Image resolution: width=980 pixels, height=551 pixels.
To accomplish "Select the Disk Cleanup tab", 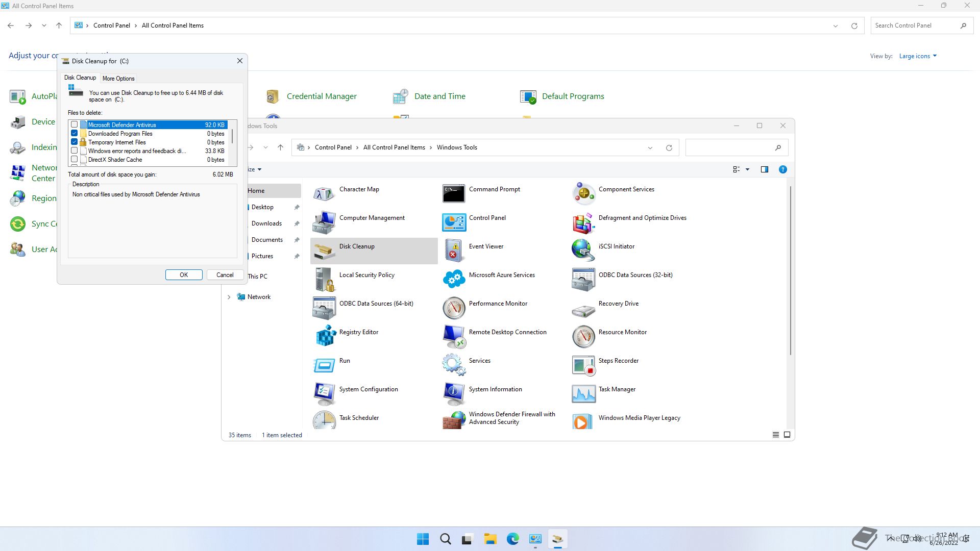I will (80, 78).
